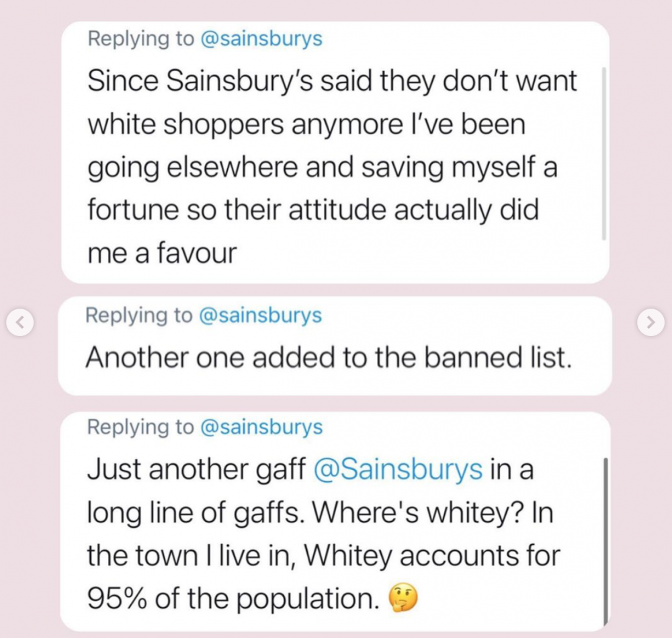Click the line 'the town I live in, Whitey accounts for'
The image size is (672, 638).
coord(324,556)
